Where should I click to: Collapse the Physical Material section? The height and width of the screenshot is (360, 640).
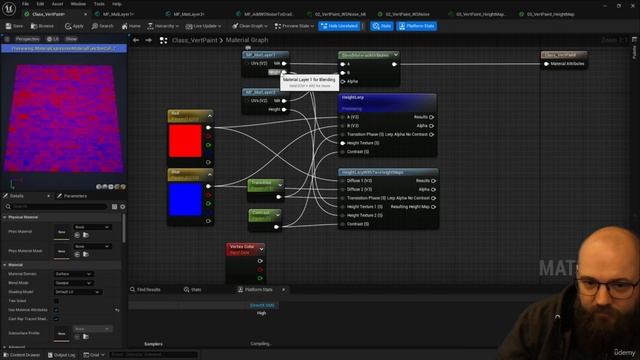coord(4,217)
